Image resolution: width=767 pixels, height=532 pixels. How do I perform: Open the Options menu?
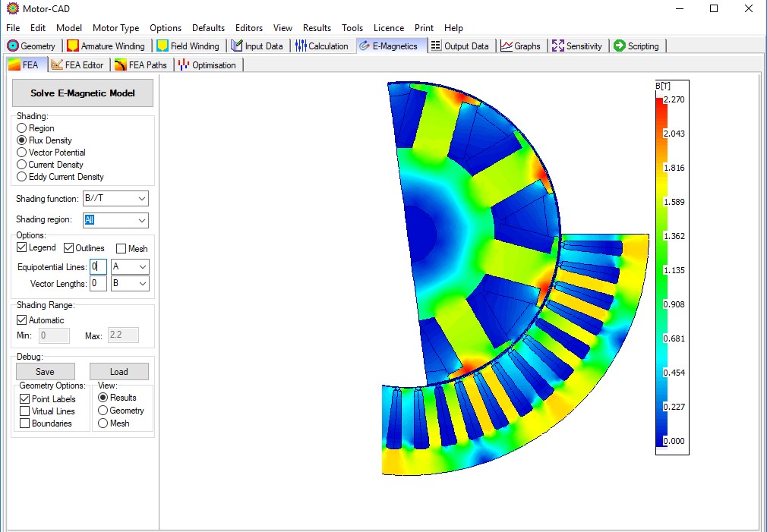click(x=166, y=28)
